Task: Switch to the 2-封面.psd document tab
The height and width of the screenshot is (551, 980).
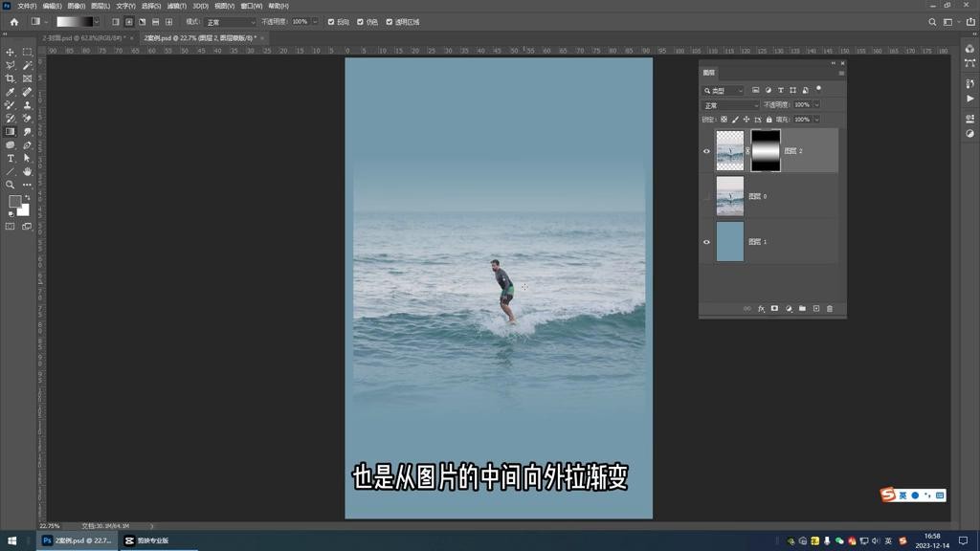Action: [x=84, y=38]
